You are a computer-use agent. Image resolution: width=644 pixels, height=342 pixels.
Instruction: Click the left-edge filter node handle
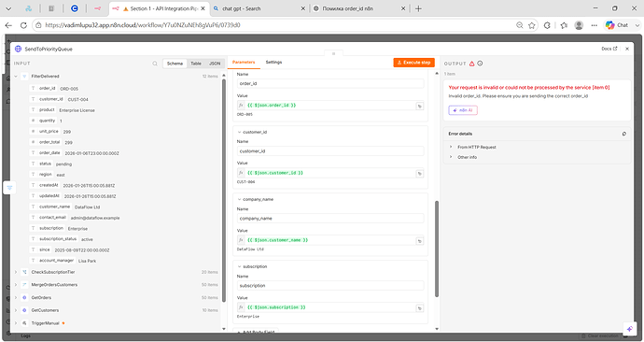9,188
